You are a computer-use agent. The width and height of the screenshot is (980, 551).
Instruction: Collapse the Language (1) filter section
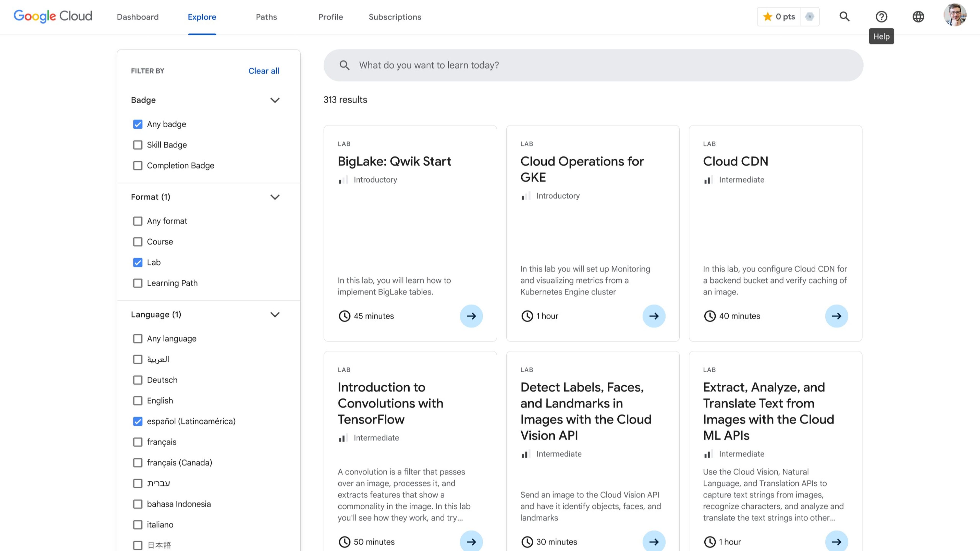tap(275, 315)
